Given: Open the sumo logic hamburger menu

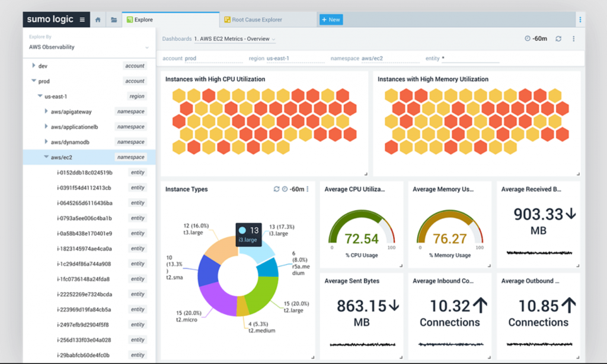Looking at the screenshot, I should click(x=81, y=19).
